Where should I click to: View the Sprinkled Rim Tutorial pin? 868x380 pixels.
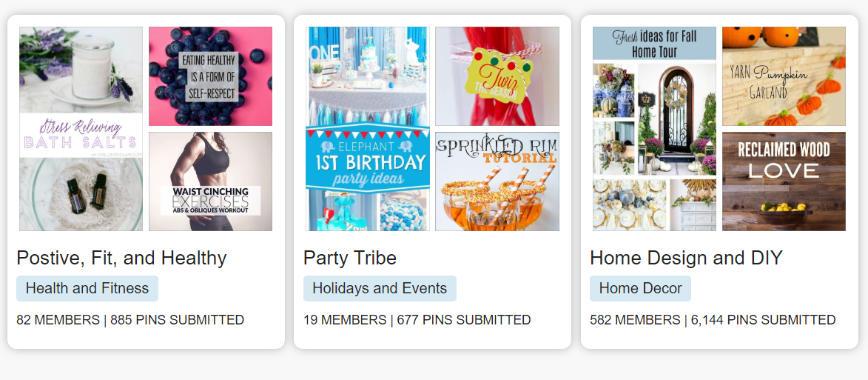click(x=497, y=181)
